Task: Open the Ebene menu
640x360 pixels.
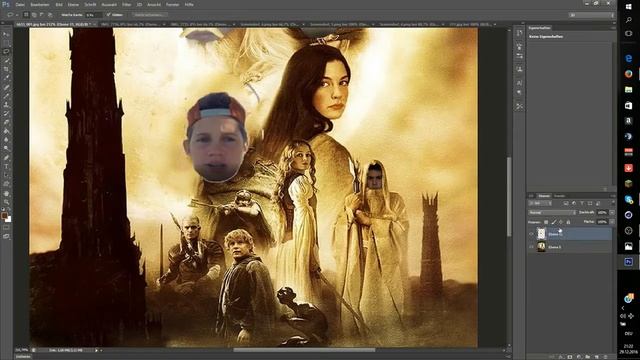Action: tap(73, 4)
